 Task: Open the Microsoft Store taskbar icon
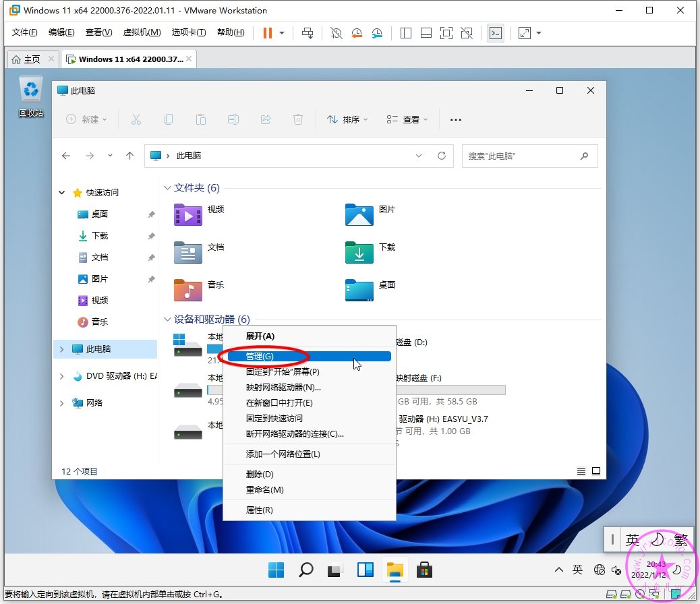pos(424,570)
